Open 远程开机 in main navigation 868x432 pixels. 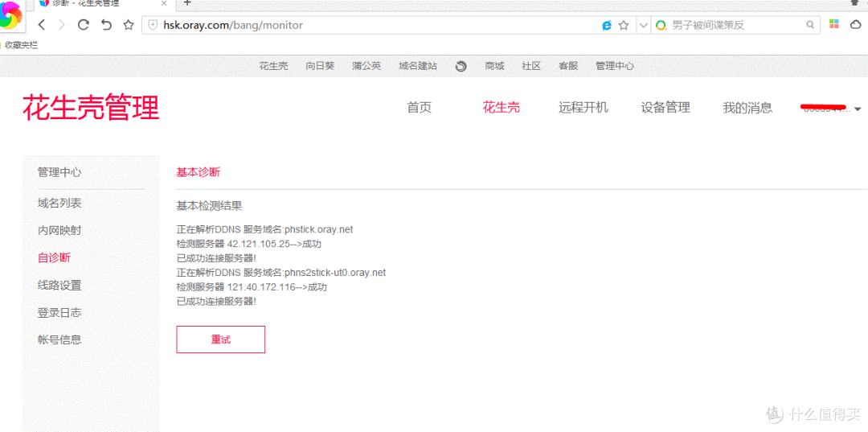(x=583, y=108)
